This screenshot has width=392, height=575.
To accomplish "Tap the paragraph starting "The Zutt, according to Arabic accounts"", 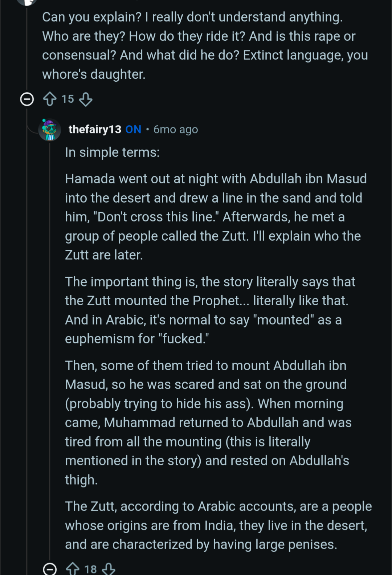I will tap(218, 525).
